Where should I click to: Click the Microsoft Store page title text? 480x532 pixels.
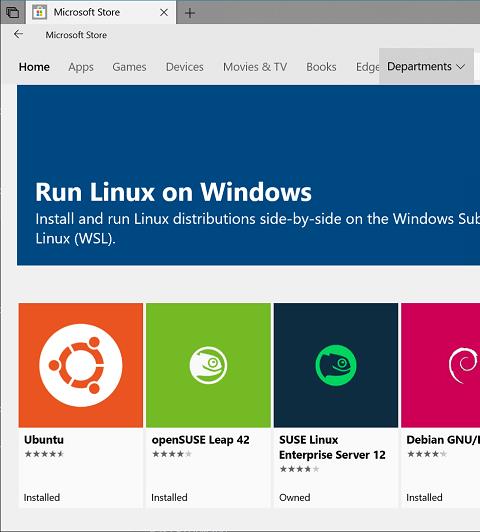coord(76,35)
